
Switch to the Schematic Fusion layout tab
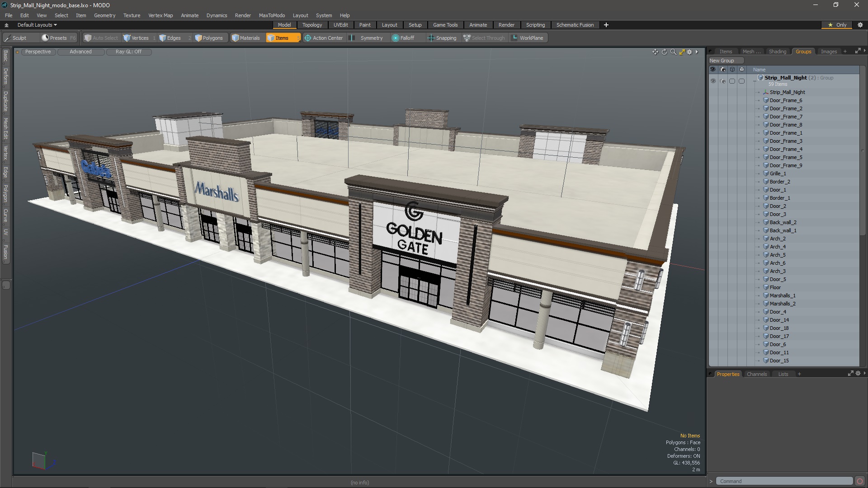[x=575, y=25]
